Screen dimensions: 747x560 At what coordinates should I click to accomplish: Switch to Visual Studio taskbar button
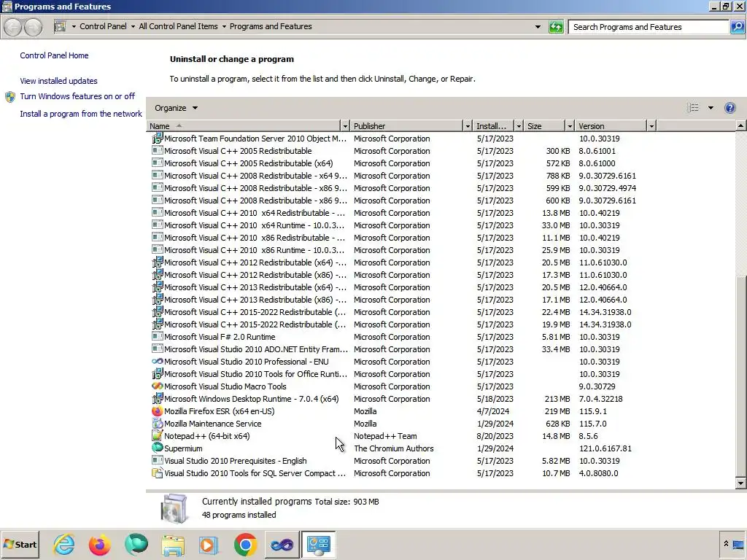282,545
